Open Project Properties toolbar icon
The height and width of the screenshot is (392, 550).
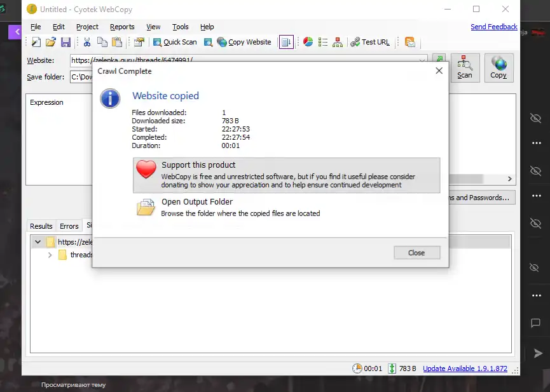coord(139,42)
